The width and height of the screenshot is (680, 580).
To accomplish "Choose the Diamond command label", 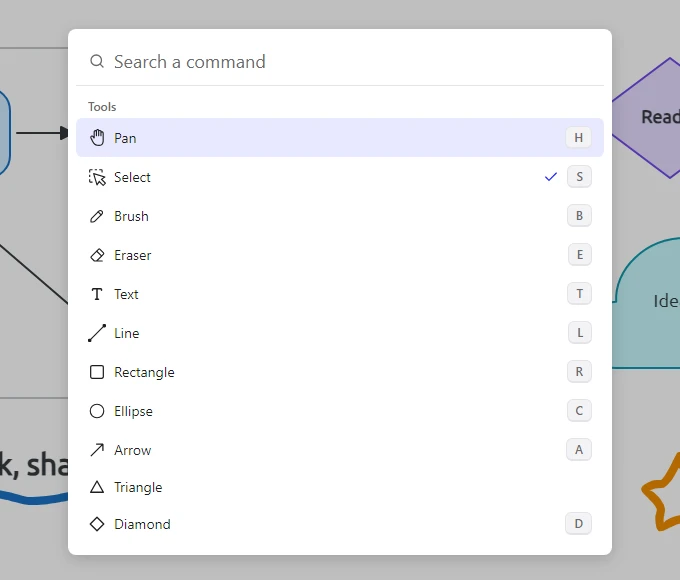I will point(142,524).
